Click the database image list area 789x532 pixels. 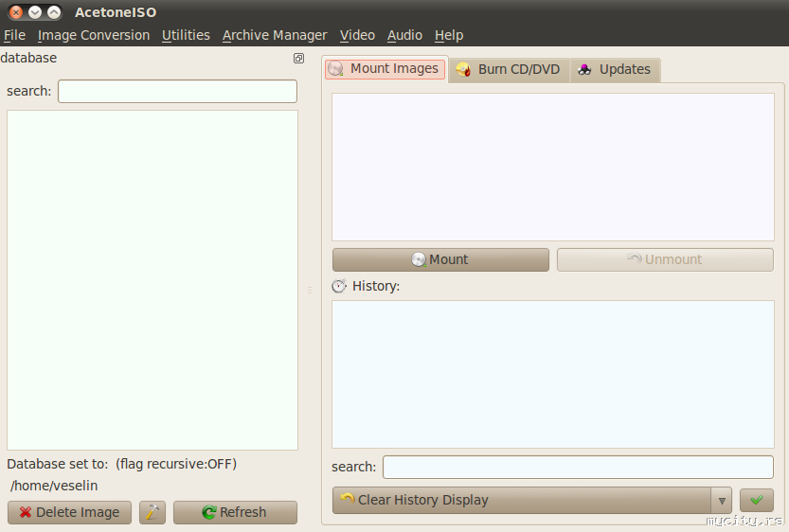[152, 280]
